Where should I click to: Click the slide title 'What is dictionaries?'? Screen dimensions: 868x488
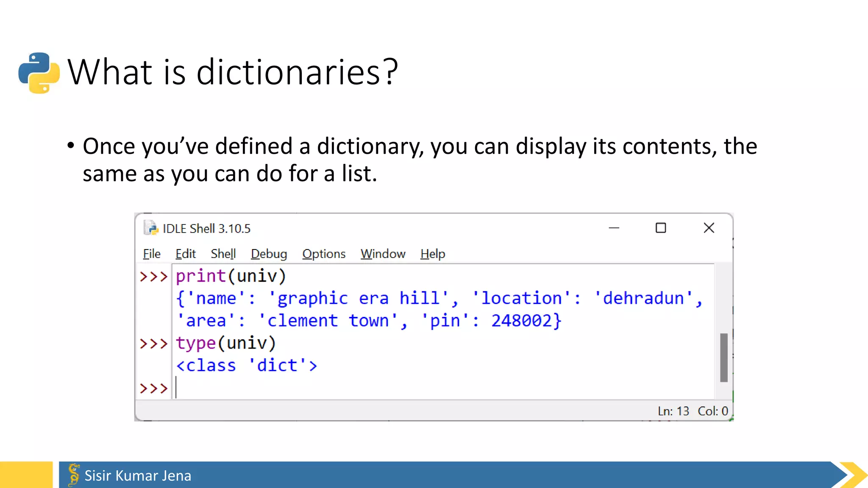pyautogui.click(x=233, y=72)
